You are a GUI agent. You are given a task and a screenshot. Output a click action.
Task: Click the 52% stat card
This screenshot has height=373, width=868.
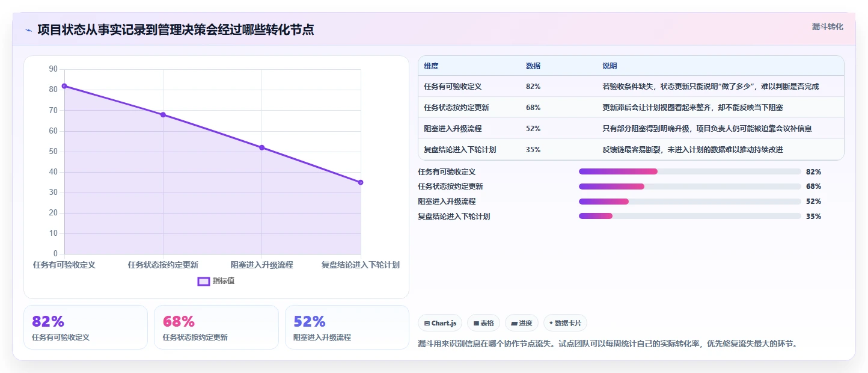347,327
